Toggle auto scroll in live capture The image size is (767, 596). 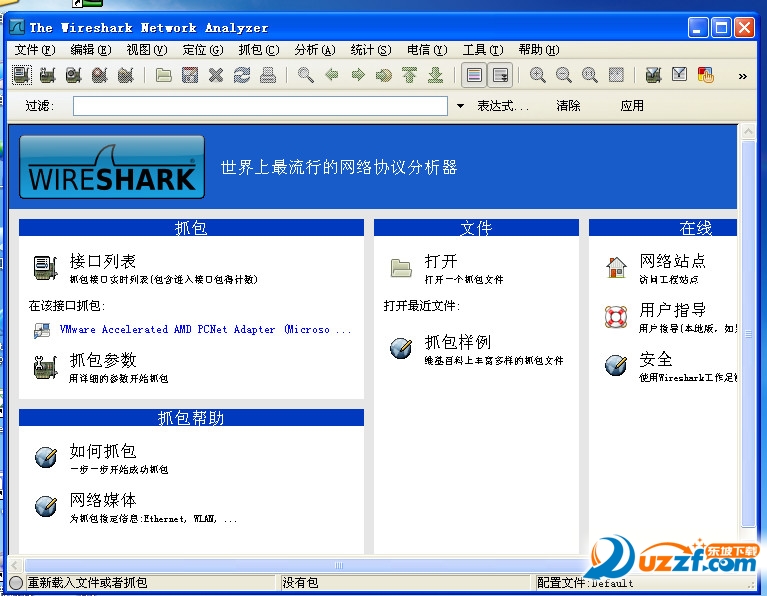pyautogui.click(x=500, y=75)
